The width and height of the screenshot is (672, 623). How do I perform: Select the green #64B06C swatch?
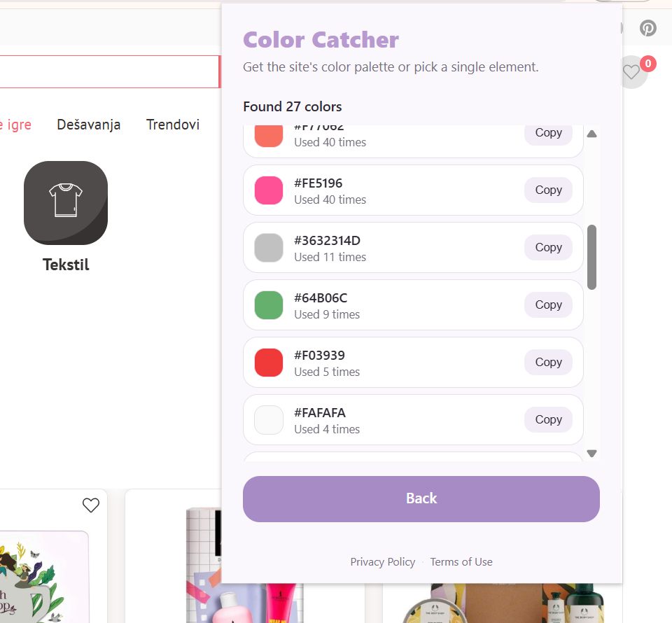click(x=269, y=305)
